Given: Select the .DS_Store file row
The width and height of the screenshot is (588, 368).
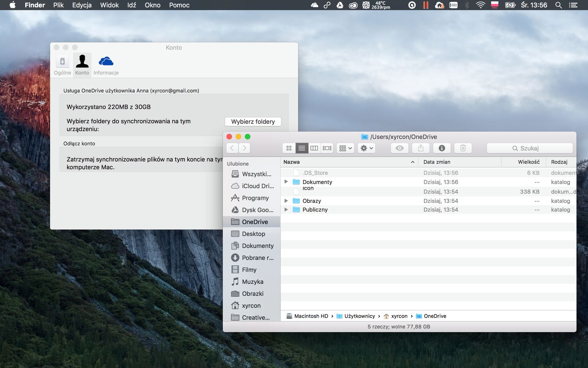Looking at the screenshot, I should click(x=428, y=173).
